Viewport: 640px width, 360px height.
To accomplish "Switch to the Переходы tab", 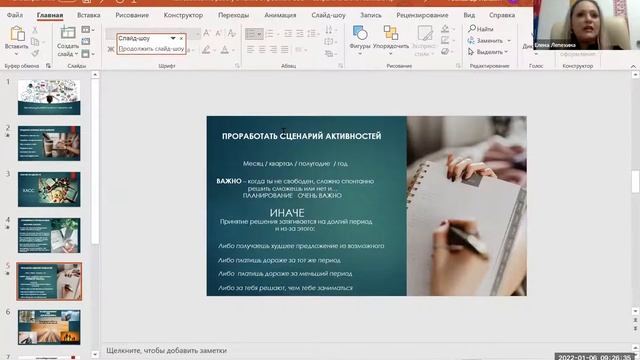I will coord(233,15).
